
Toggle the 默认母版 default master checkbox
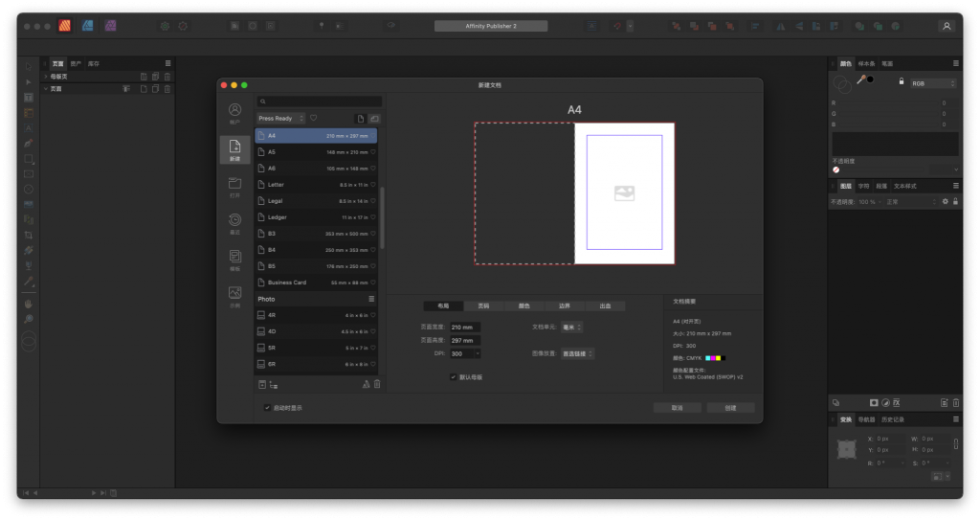[453, 376]
